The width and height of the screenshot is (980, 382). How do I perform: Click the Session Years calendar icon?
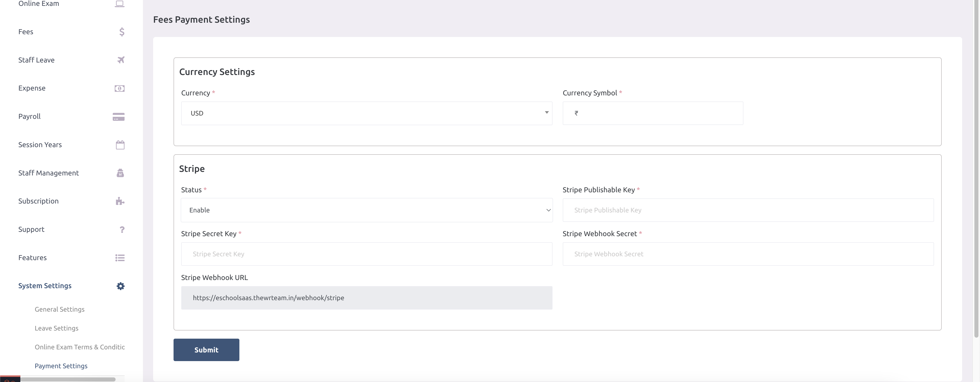click(x=120, y=145)
